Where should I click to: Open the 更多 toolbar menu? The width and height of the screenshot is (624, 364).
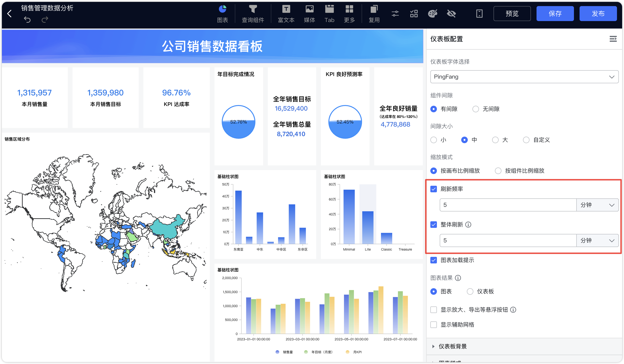click(349, 14)
